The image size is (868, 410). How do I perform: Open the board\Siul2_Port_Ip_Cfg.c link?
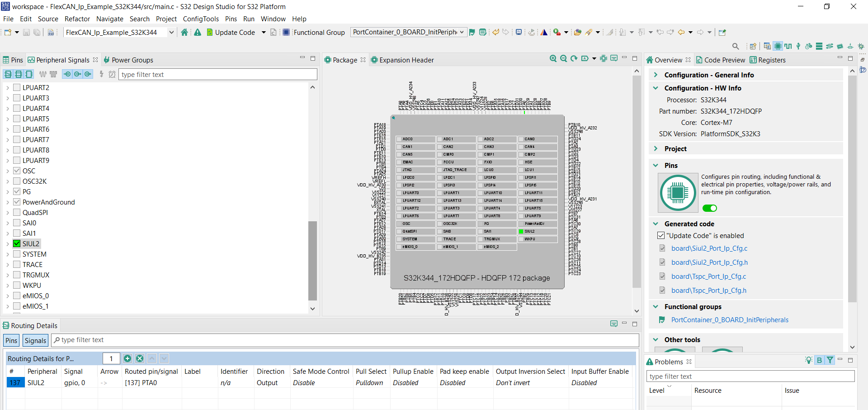point(709,248)
